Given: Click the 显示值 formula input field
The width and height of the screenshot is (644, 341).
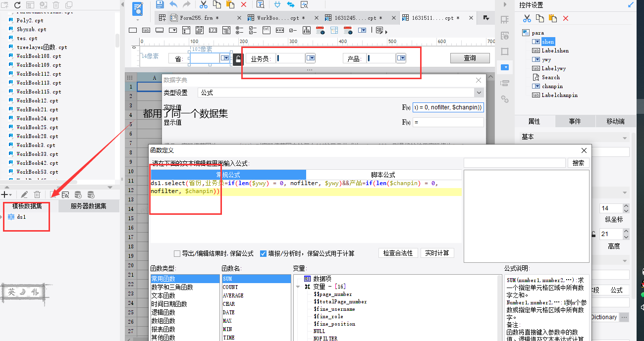Looking at the screenshot, I should coord(448,122).
